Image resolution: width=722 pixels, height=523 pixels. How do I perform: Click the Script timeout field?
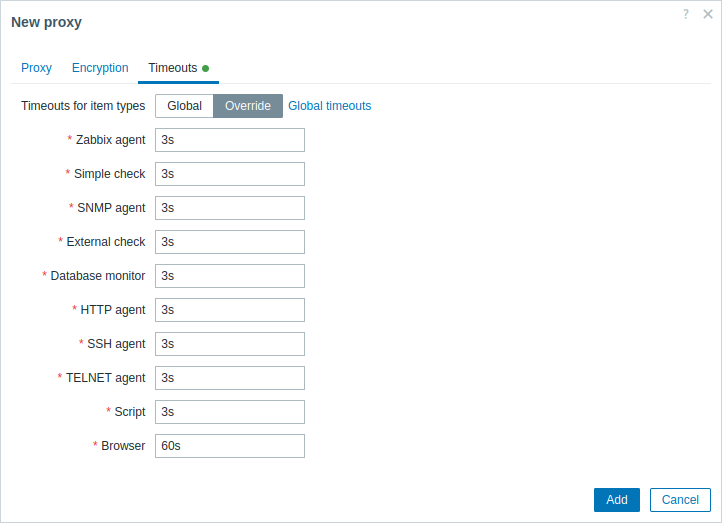(x=229, y=412)
